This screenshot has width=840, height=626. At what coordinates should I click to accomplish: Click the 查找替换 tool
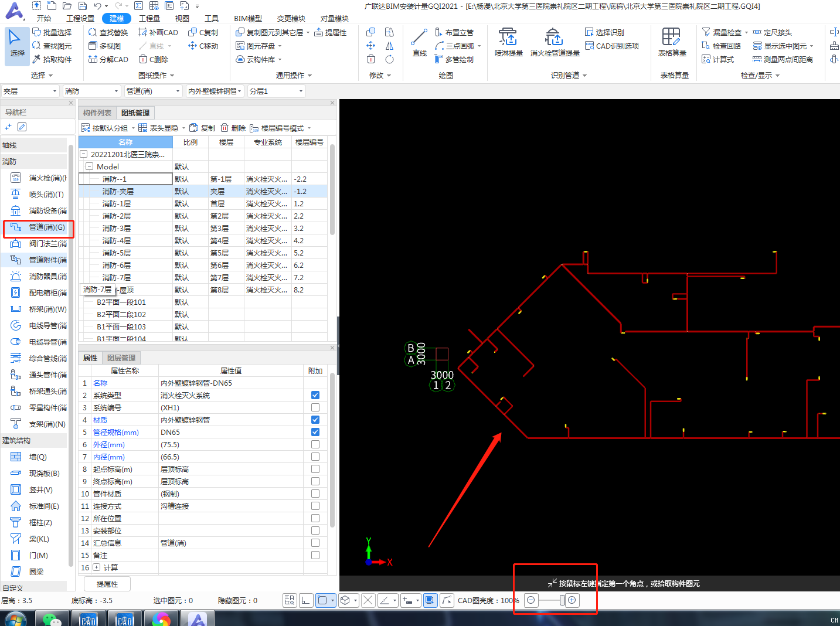pos(108,32)
